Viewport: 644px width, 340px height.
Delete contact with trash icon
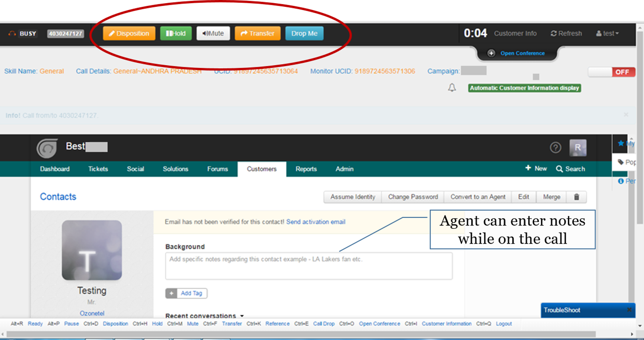(x=576, y=197)
